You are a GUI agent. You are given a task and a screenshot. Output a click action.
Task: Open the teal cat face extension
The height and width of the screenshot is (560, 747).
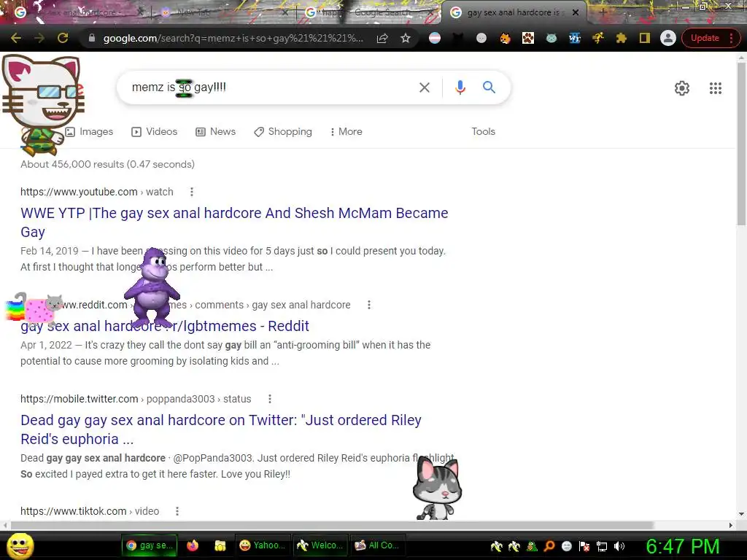551,38
